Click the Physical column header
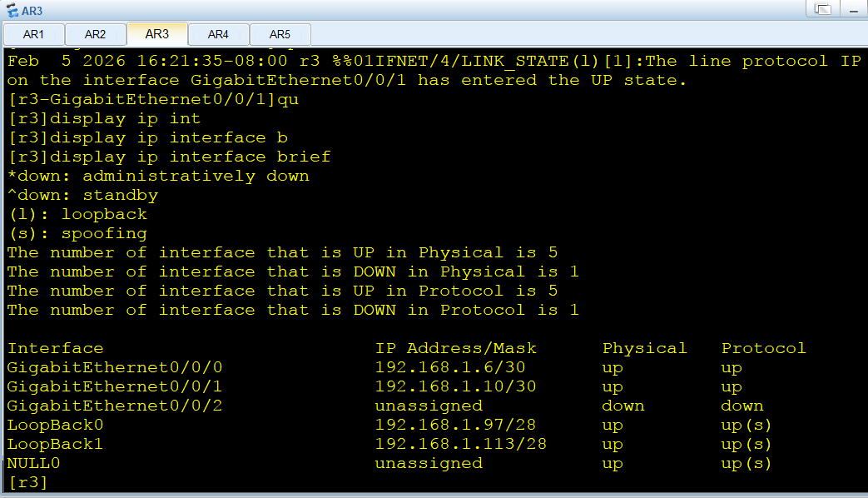 tap(644, 348)
